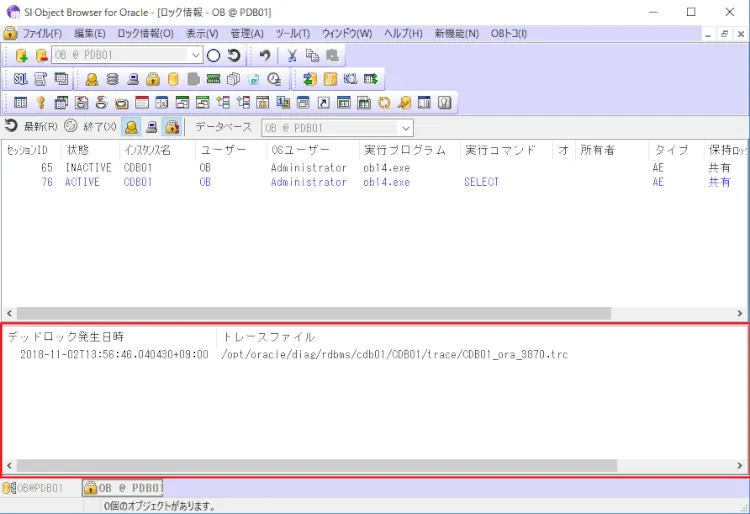750x514 pixels.
Task: Toggle the computer filter button beside 終了(X)
Action: pyautogui.click(x=152, y=127)
